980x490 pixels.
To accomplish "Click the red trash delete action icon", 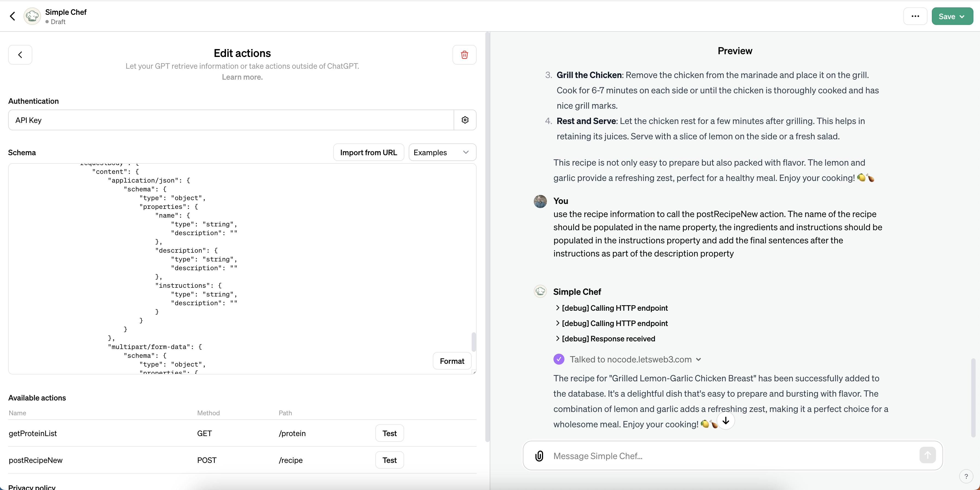I will (x=464, y=55).
